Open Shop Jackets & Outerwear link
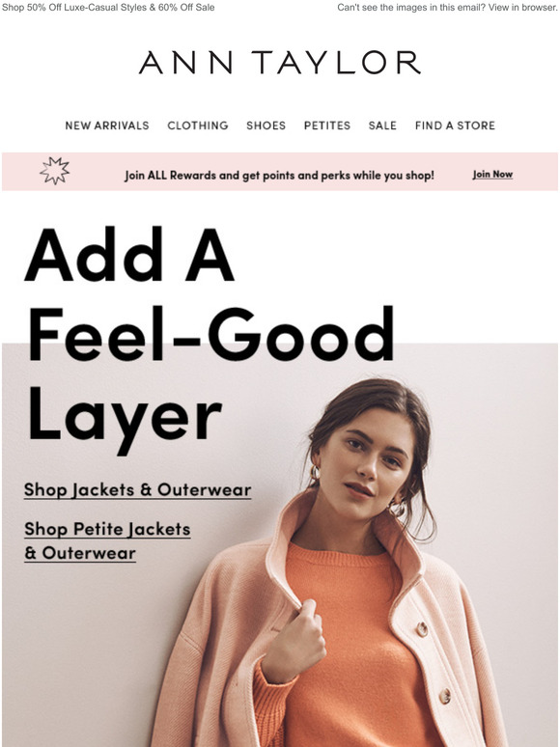The image size is (560, 747). point(138,489)
